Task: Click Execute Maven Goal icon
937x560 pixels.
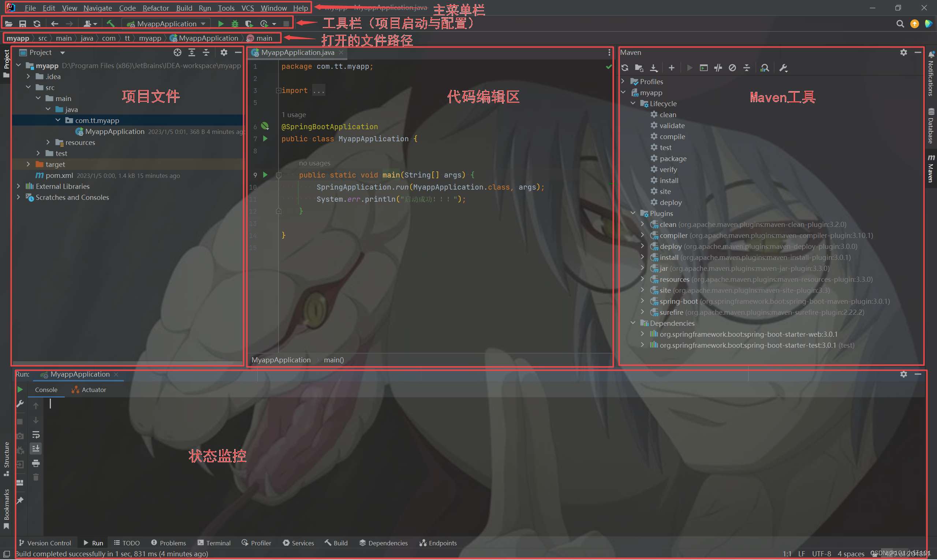Action: [x=704, y=68]
